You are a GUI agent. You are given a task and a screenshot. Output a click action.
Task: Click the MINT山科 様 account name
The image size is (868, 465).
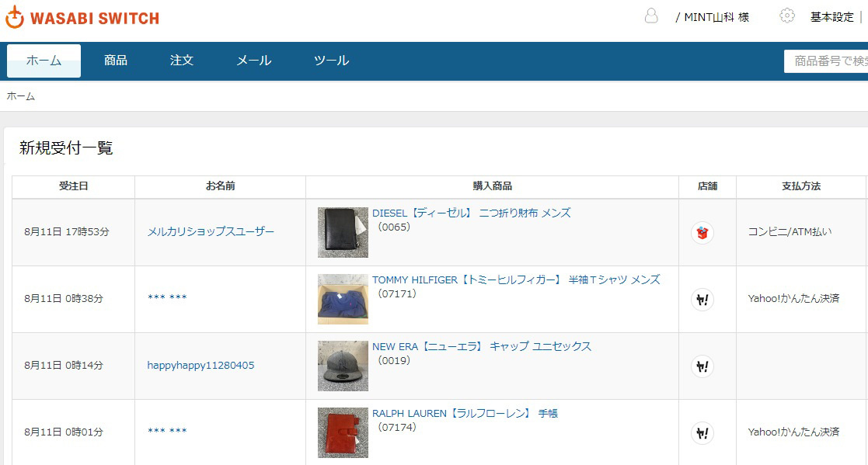(716, 17)
